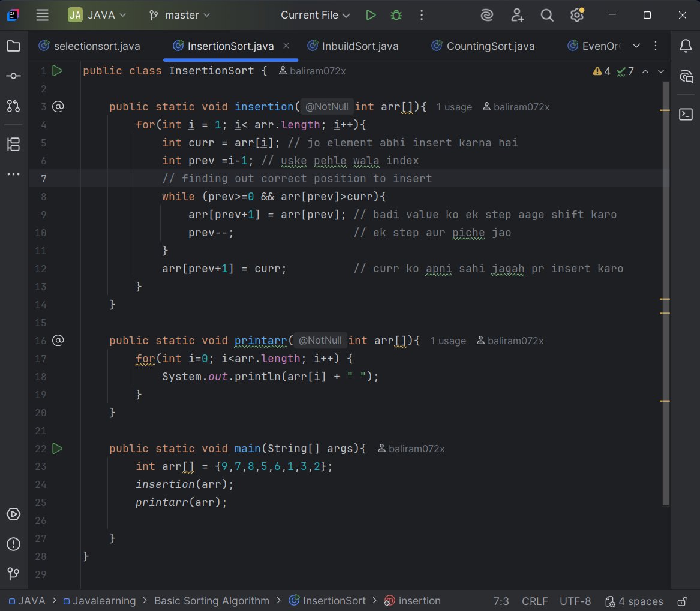700x611 pixels.
Task: Show usages of insertion method
Action: coord(454,107)
